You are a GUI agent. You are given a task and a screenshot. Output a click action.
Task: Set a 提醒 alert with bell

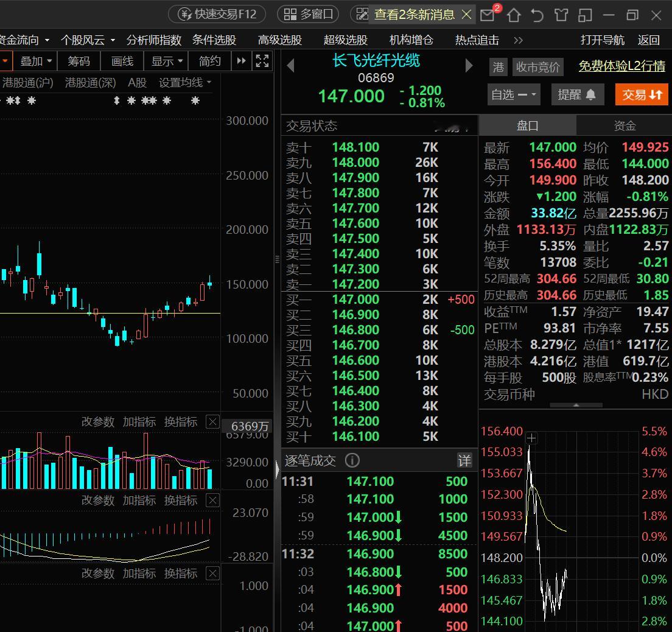[x=576, y=94]
